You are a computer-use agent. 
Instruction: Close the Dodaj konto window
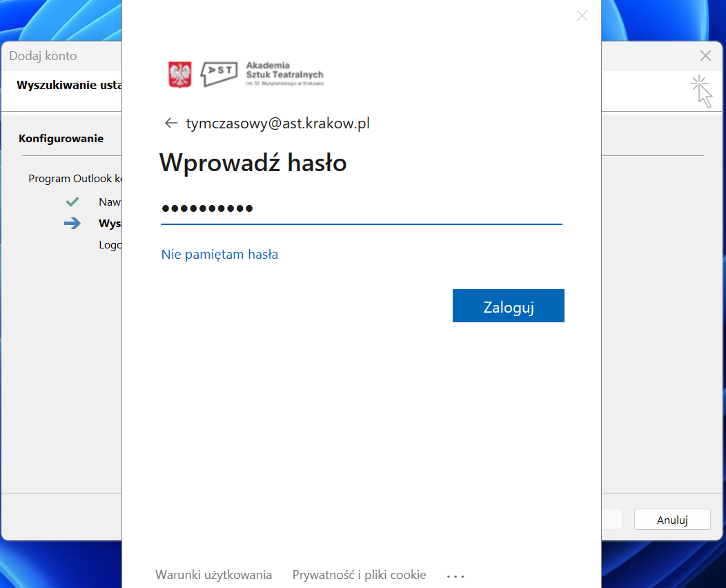click(705, 56)
